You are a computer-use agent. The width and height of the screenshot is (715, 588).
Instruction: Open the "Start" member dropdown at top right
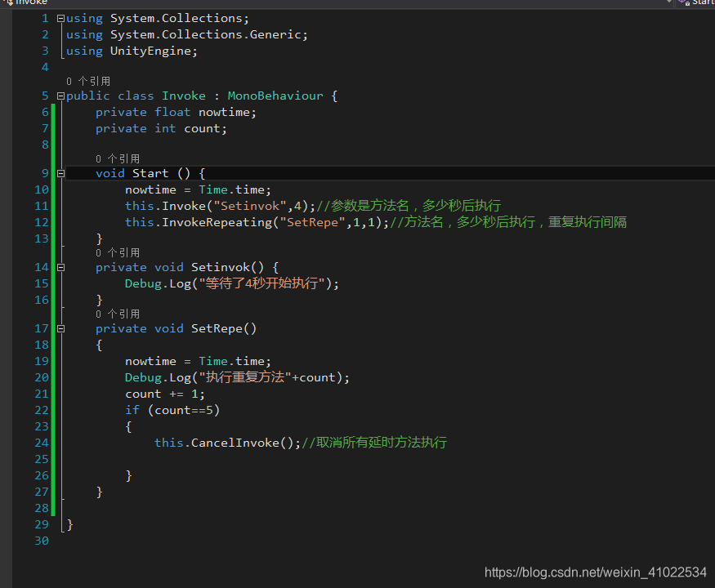pyautogui.click(x=703, y=3)
